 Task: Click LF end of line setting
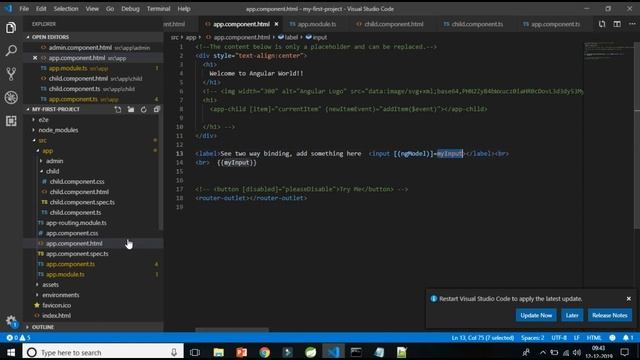pyautogui.click(x=577, y=338)
